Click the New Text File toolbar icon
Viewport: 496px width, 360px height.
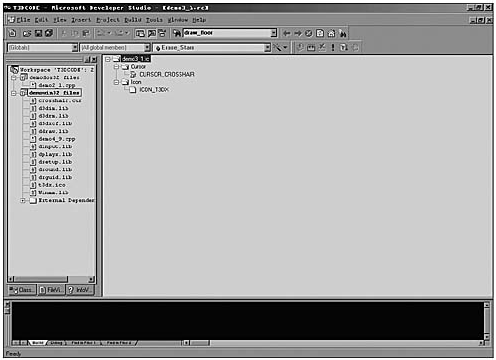(x=13, y=33)
